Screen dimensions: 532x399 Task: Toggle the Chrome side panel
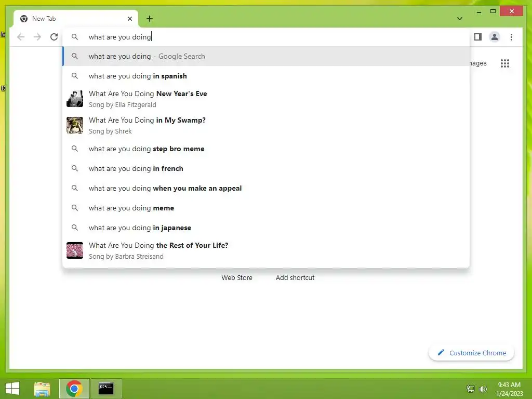coord(478,37)
